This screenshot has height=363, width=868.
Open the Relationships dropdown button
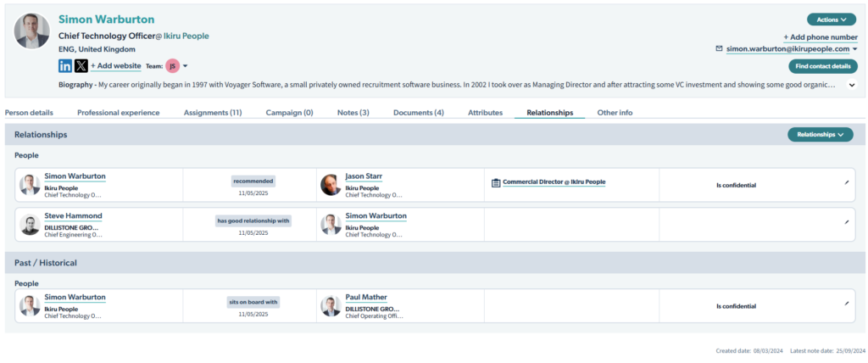(x=821, y=134)
